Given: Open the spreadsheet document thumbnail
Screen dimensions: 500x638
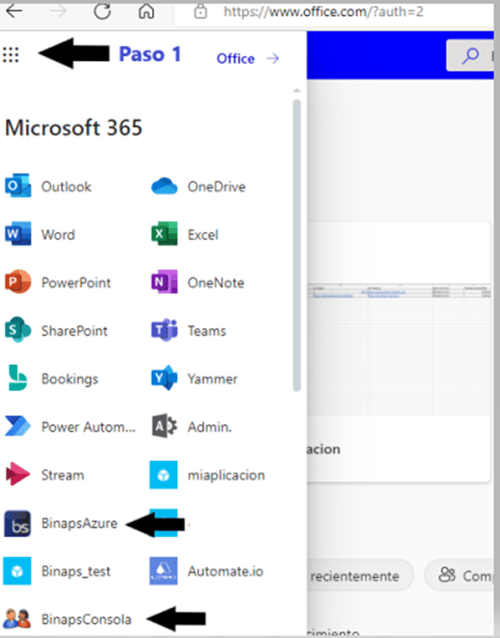Looking at the screenshot, I should coord(399,349).
